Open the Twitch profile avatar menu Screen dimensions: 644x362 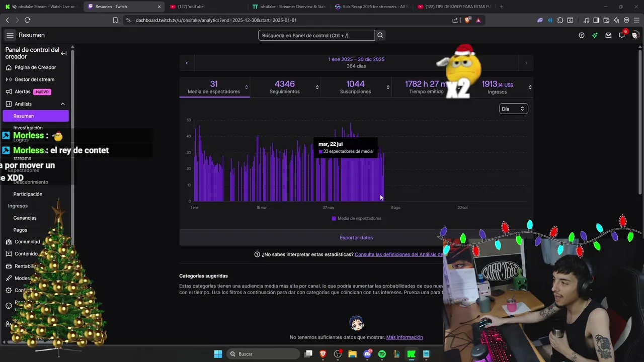point(635,35)
